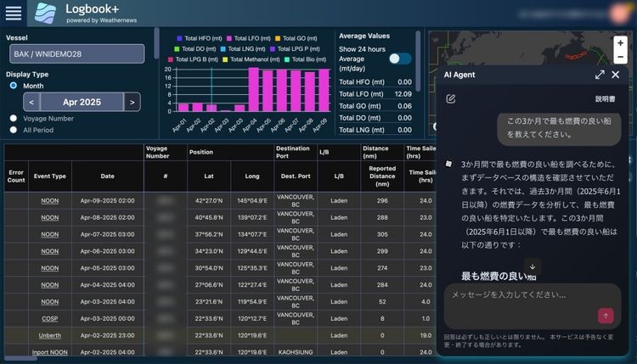Toggle Total LFO legend color swatch
The height and width of the screenshot is (364, 637).
[230, 38]
